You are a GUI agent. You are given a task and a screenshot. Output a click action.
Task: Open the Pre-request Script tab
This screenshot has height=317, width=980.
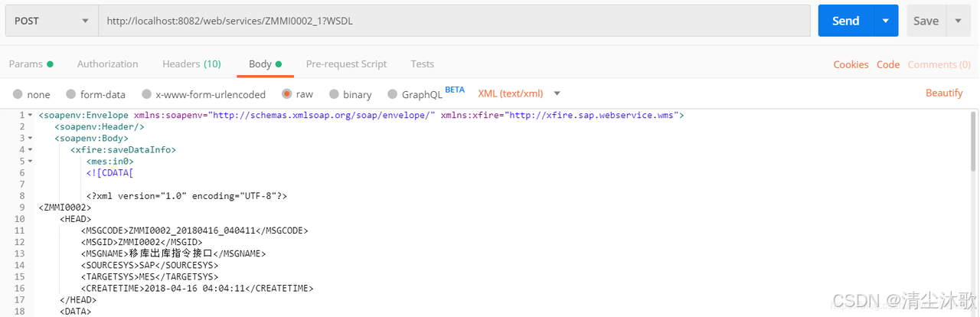(x=346, y=64)
